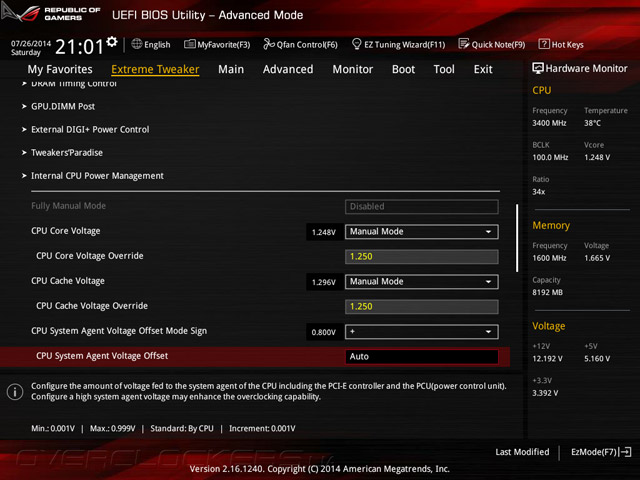Click memory voltage 1.665 V value
Viewport: 640px width, 480px height.
click(x=597, y=258)
